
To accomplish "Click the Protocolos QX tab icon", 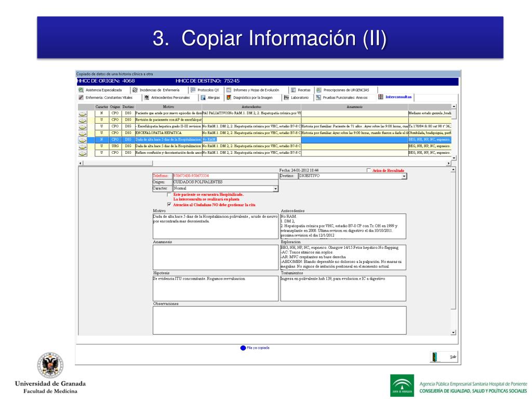I will coord(193,90).
